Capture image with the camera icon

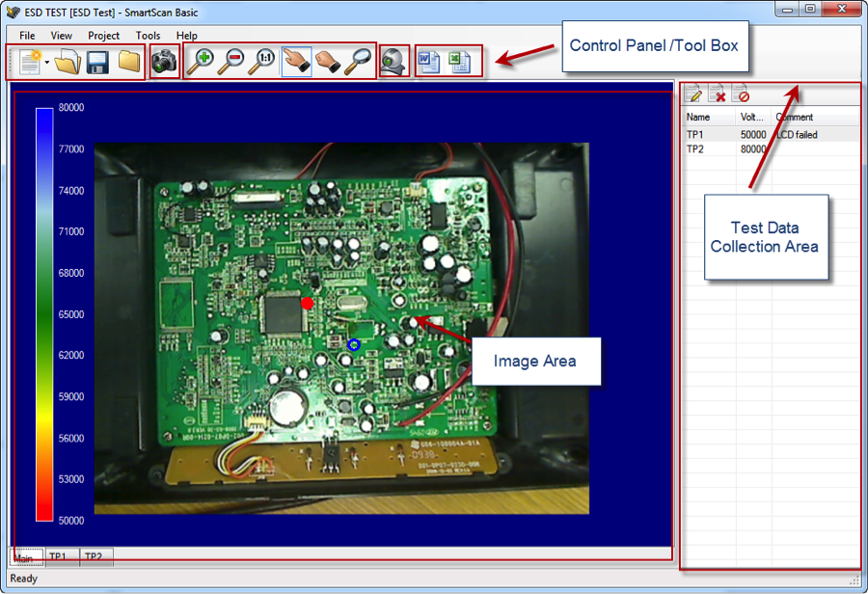click(x=165, y=64)
